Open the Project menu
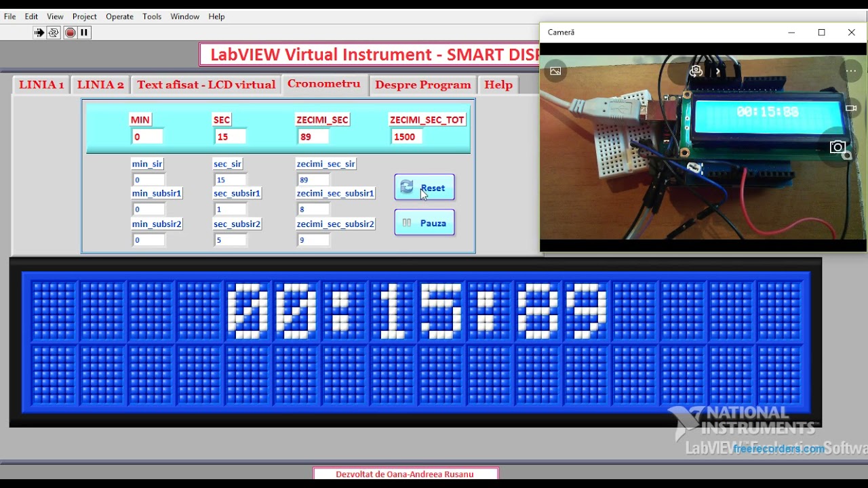The width and height of the screenshot is (868, 488). point(85,16)
